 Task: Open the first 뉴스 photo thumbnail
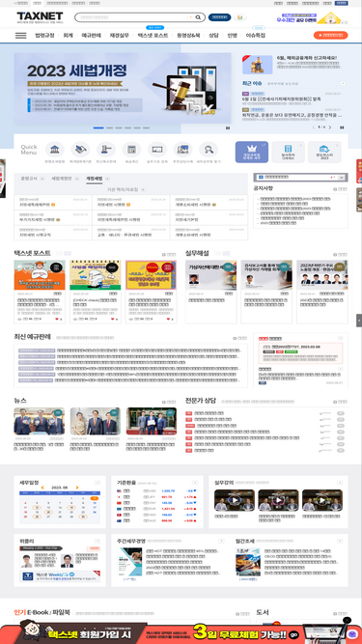[x=39, y=421]
